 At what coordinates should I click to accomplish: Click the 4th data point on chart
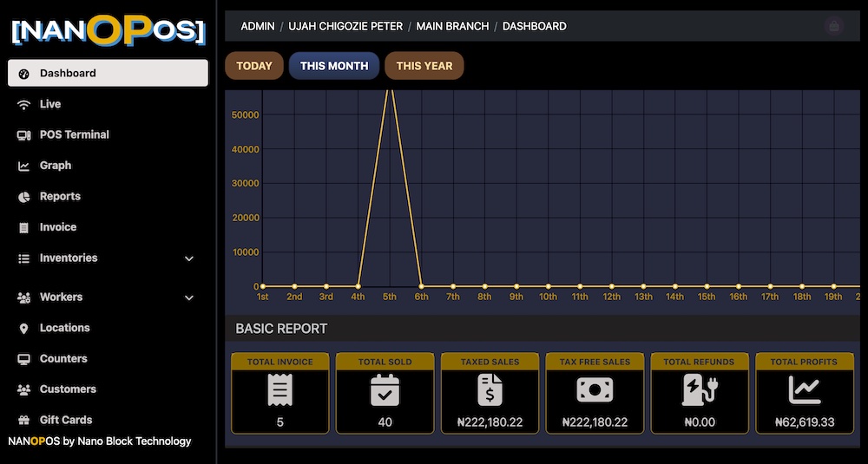(x=358, y=286)
